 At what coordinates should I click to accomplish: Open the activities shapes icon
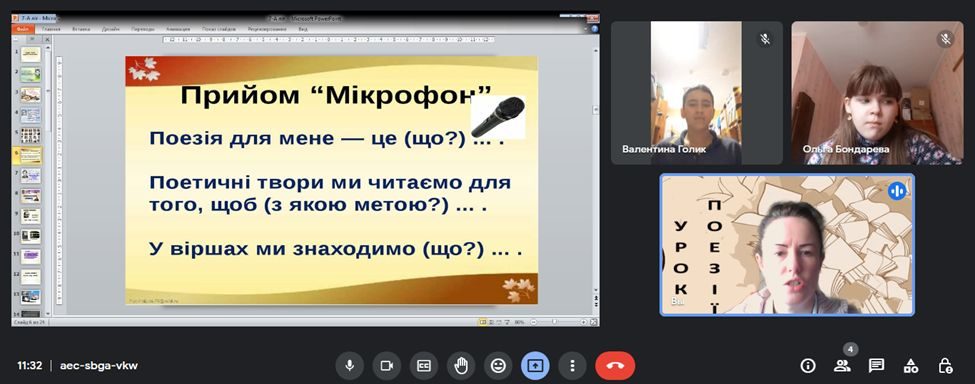point(911,365)
